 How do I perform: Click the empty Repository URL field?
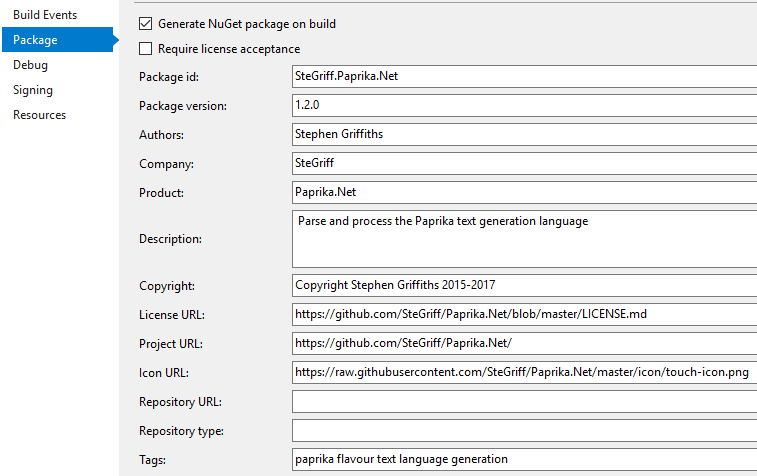pos(524,401)
